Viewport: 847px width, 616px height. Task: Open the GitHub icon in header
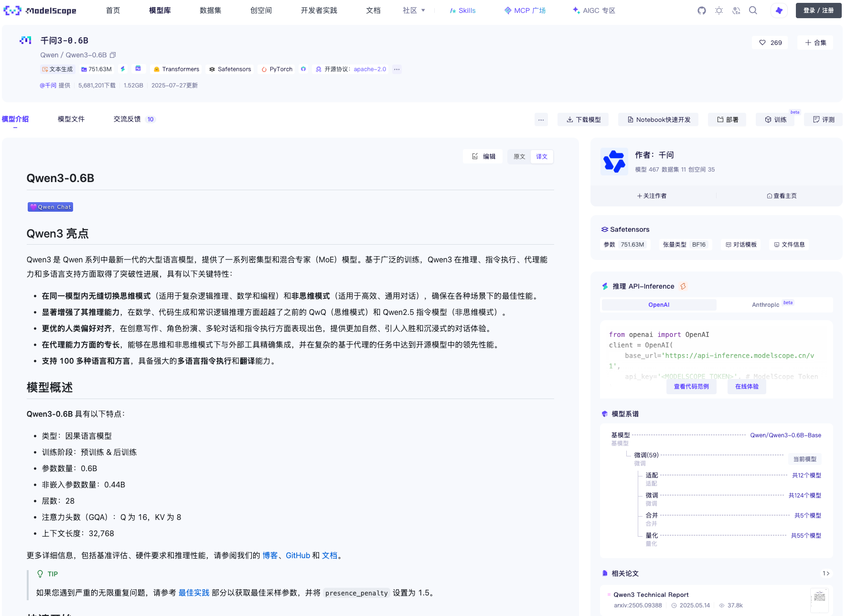[701, 11]
